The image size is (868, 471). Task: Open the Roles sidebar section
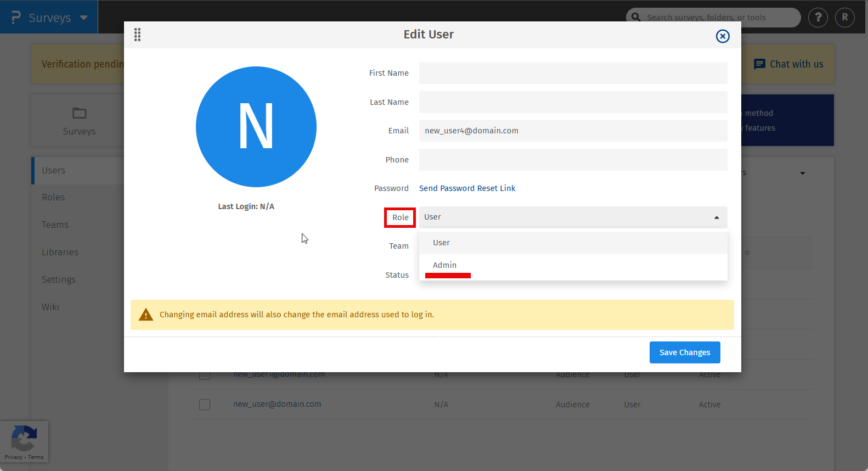click(53, 197)
